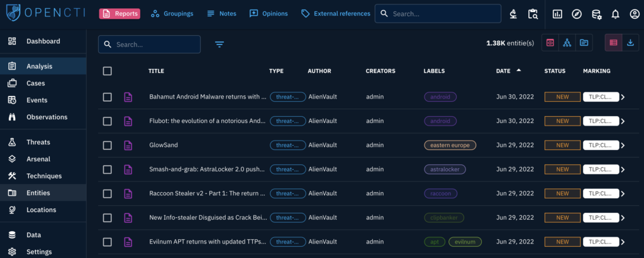
Task: Open custom dashboards chart icon
Action: click(x=557, y=14)
